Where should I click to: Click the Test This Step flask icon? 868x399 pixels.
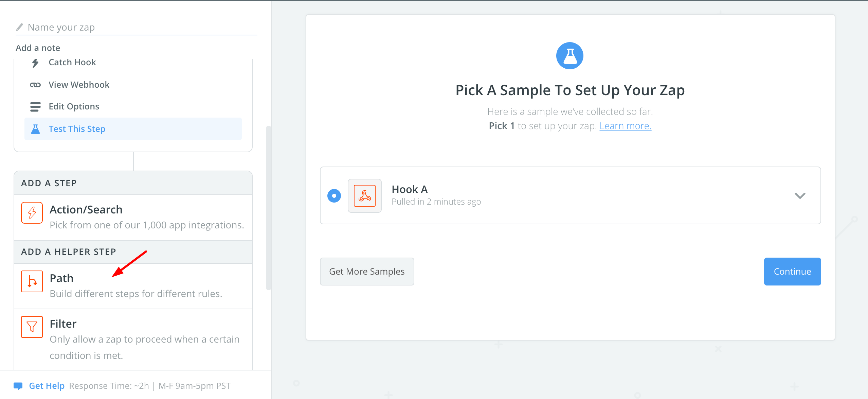tap(35, 129)
